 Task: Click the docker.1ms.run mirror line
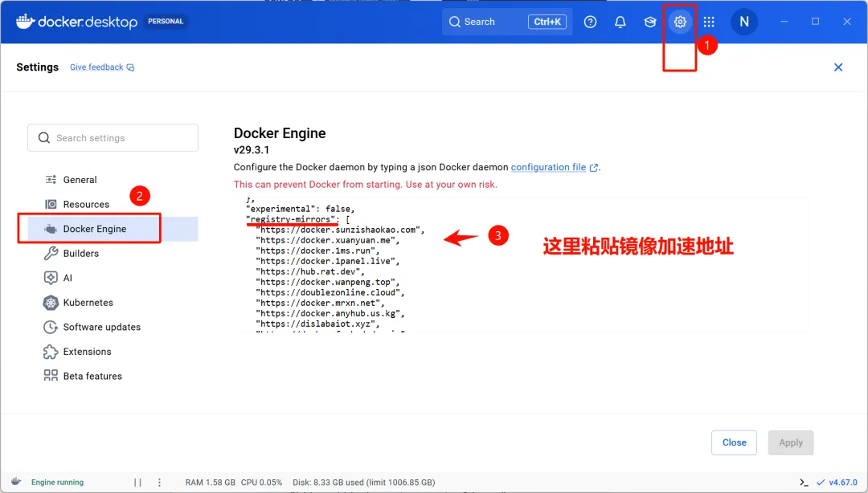317,251
